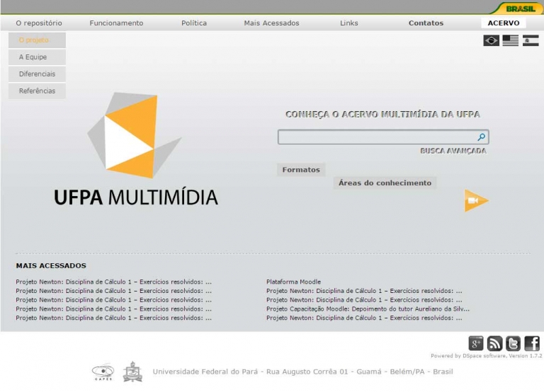Open the Google Plus social icon
Screen dimensions: 544x392
pos(476,343)
